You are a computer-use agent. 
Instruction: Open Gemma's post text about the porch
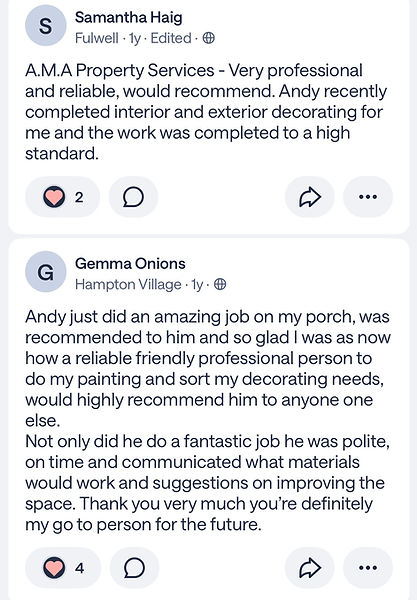207,421
